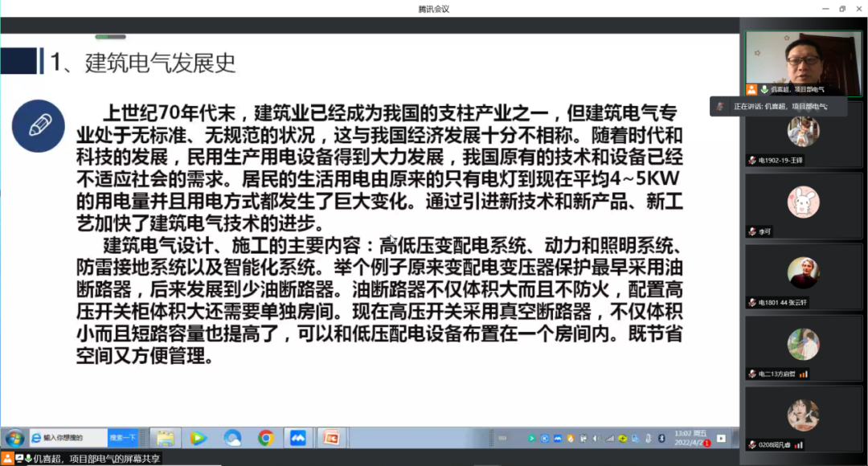868x466 pixels.
Task: Mute speaker 仉喜超's microphone
Action: 764,88
